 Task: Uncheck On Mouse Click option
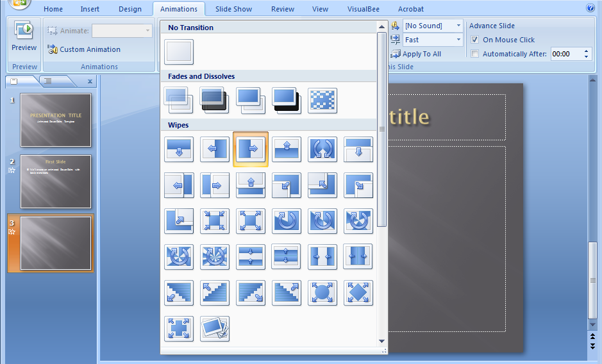tap(475, 40)
